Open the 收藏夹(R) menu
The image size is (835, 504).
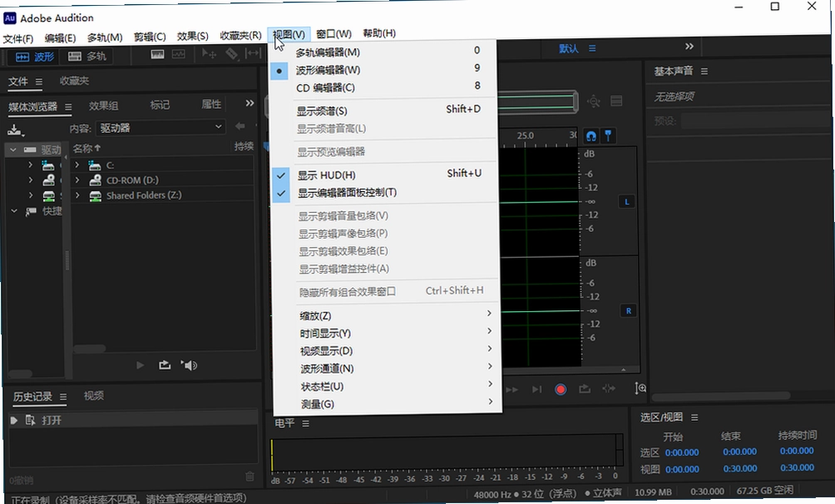[x=240, y=35]
